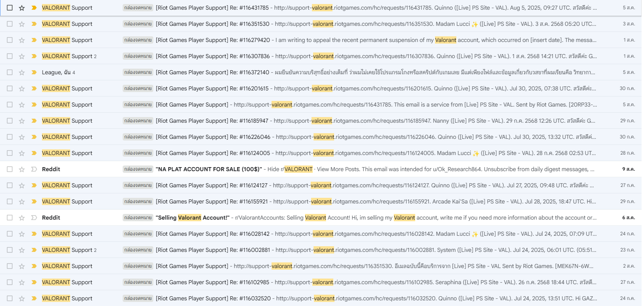Open email subject Re: #116155921 Arcade Kai'Sa
644x306 pixels.
click(212, 201)
